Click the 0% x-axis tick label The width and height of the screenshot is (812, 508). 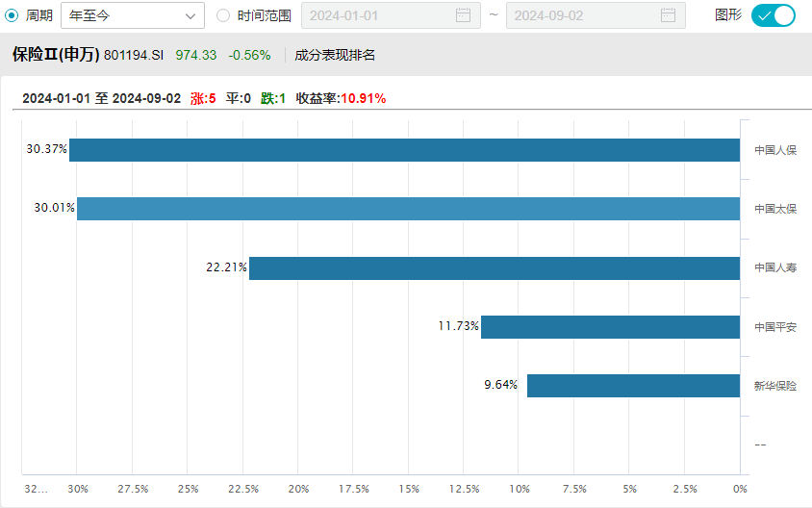(x=740, y=489)
